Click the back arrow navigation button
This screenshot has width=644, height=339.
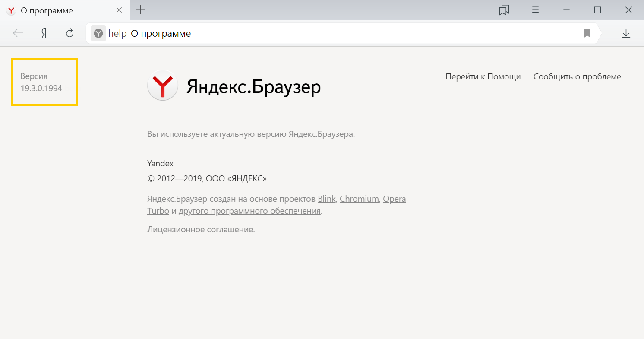point(18,33)
